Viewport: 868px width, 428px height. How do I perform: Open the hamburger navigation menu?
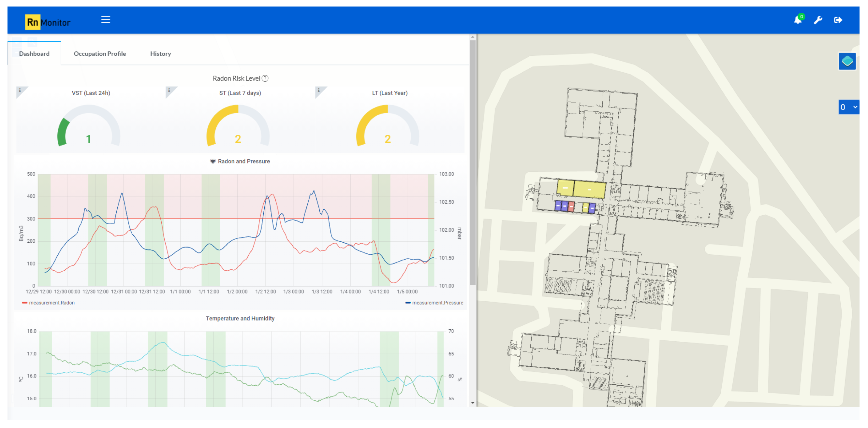click(x=106, y=20)
